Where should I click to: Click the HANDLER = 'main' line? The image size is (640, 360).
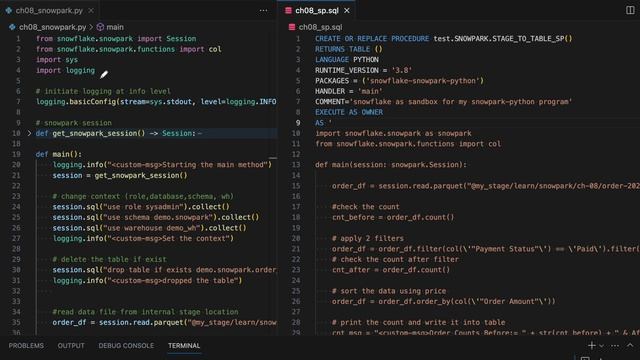coord(349,91)
